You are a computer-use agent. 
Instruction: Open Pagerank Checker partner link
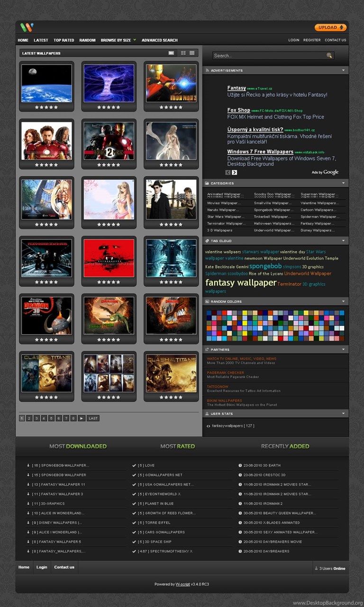(226, 373)
